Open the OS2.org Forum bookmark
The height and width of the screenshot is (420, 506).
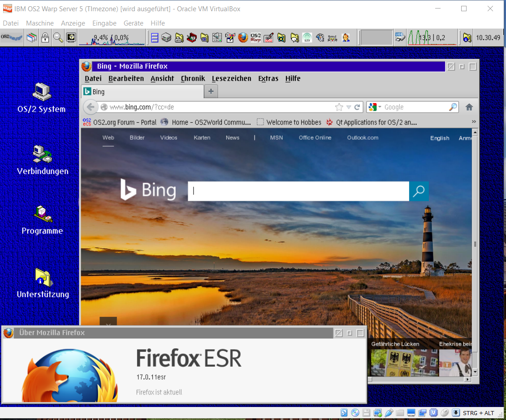click(x=119, y=122)
